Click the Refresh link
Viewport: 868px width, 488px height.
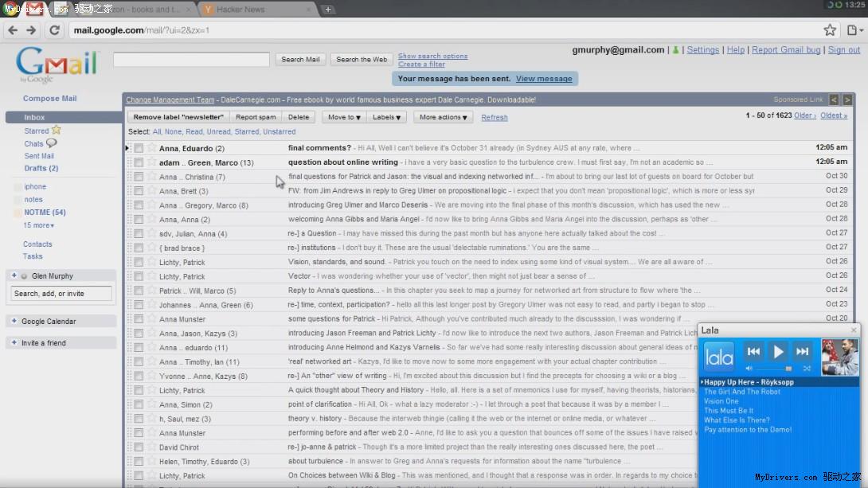(x=495, y=117)
